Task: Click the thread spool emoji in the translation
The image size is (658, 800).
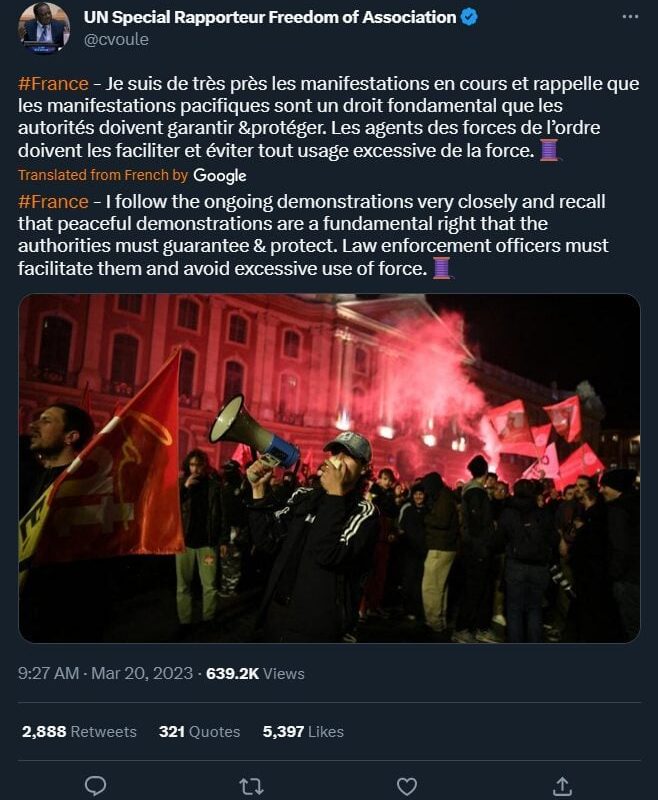Action: [x=442, y=268]
